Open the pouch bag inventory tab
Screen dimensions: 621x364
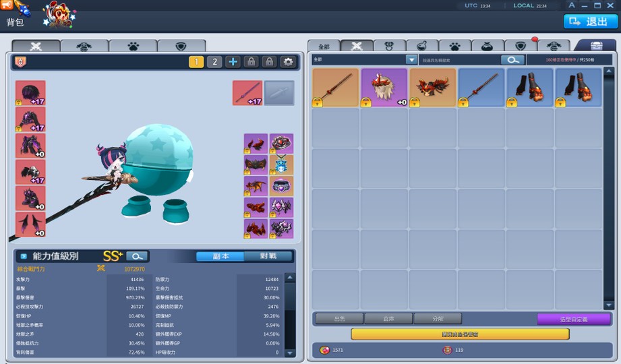click(487, 47)
